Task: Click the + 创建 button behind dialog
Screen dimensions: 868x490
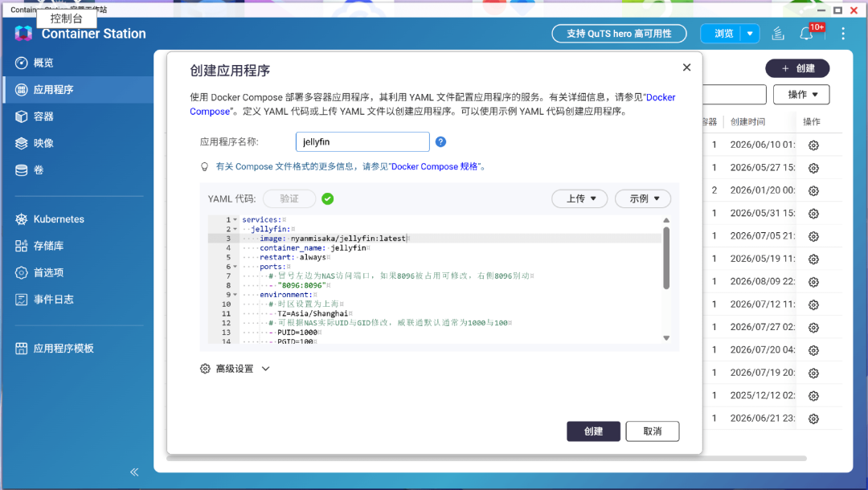Action: pos(797,68)
